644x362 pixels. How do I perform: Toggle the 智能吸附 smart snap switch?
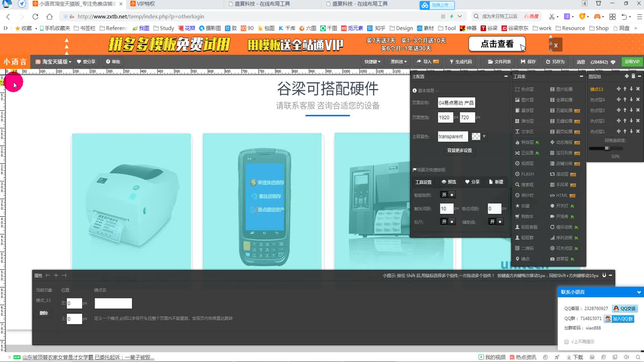click(x=448, y=195)
